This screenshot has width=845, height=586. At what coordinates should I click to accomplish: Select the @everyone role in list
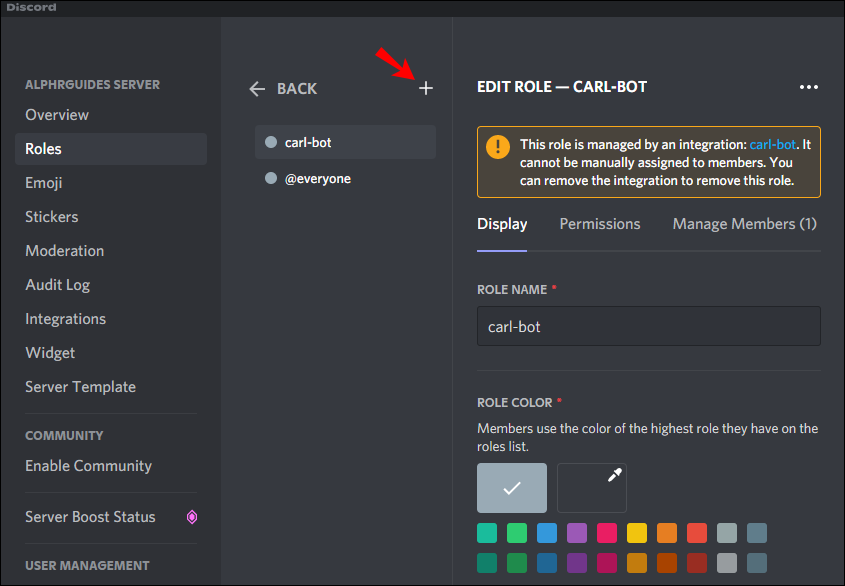coord(345,178)
